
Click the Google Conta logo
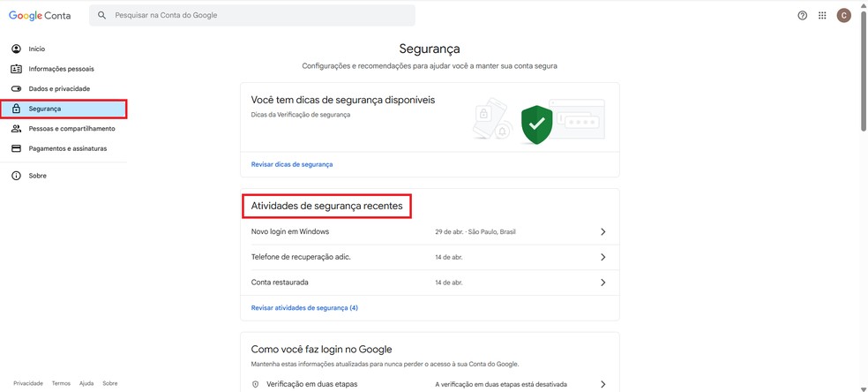pyautogui.click(x=40, y=15)
